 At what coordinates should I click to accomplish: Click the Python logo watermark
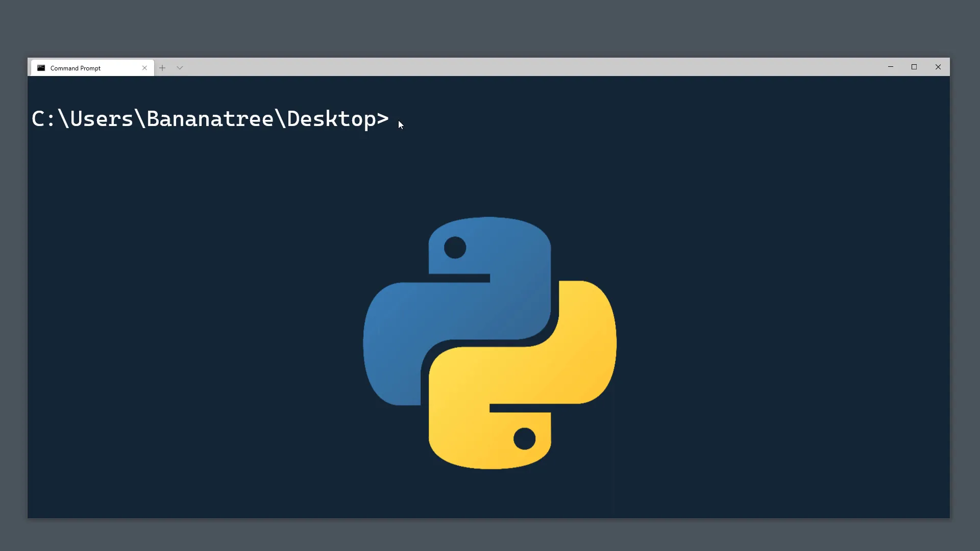coord(489,343)
